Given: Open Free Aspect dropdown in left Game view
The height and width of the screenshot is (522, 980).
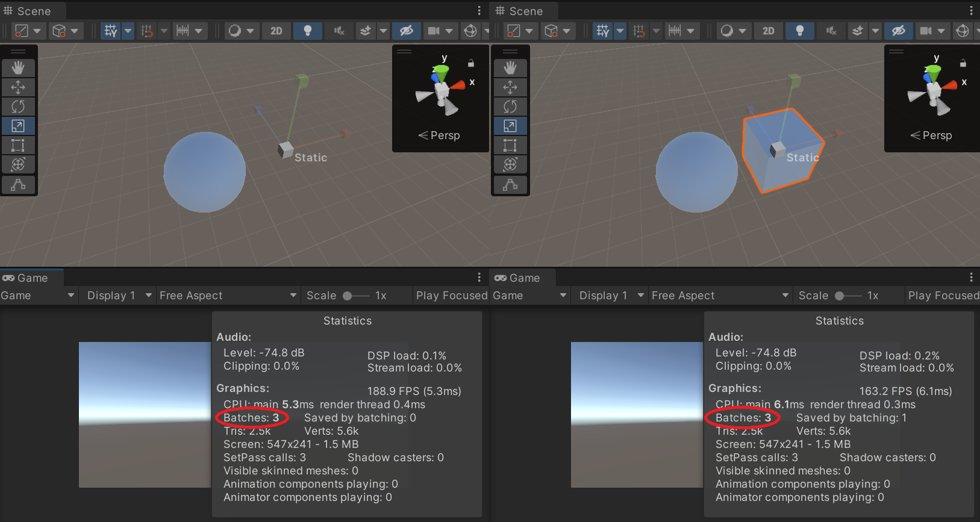Looking at the screenshot, I should (x=228, y=296).
